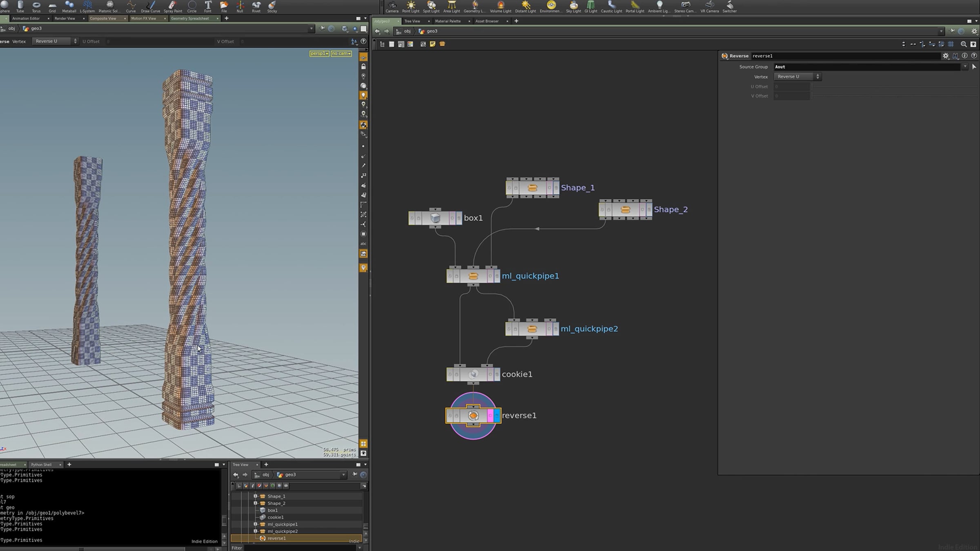Image resolution: width=980 pixels, height=551 pixels.
Task: Expand the Shape_1 item in the tree view
Action: [x=256, y=496]
